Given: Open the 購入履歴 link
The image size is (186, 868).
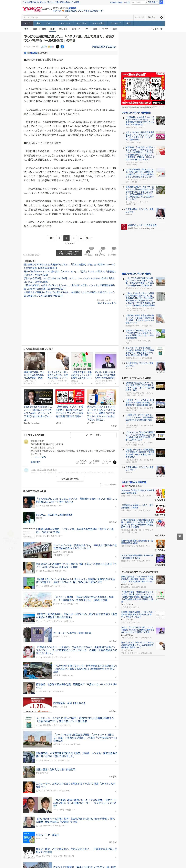Looking at the screenshot, I should [152, 18].
